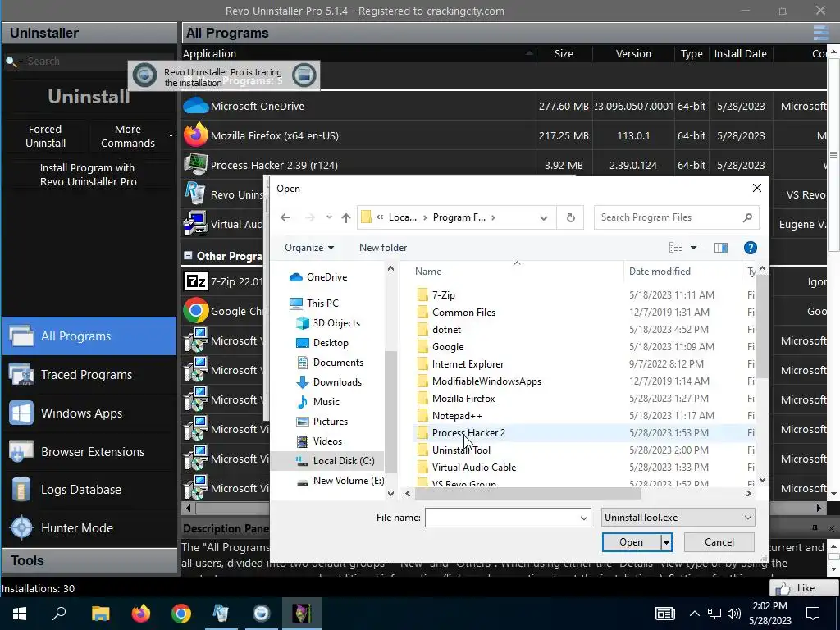Select Music in navigation pane
This screenshot has height=630, width=840.
click(326, 402)
